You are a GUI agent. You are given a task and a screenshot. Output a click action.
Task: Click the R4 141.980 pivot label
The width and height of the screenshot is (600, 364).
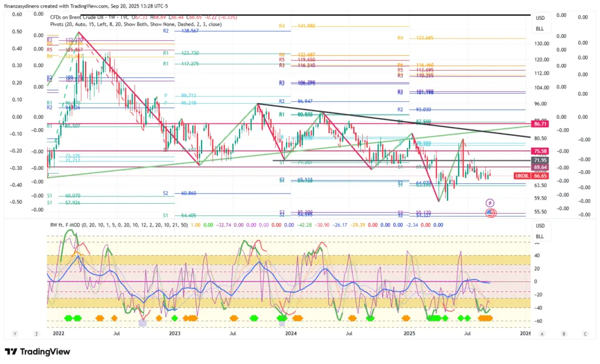[x=297, y=26]
